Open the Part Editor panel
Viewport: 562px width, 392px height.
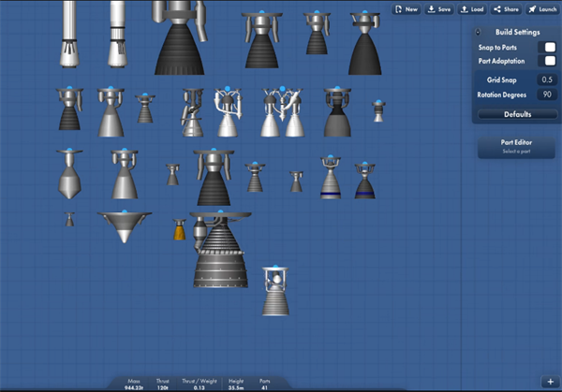(x=517, y=147)
